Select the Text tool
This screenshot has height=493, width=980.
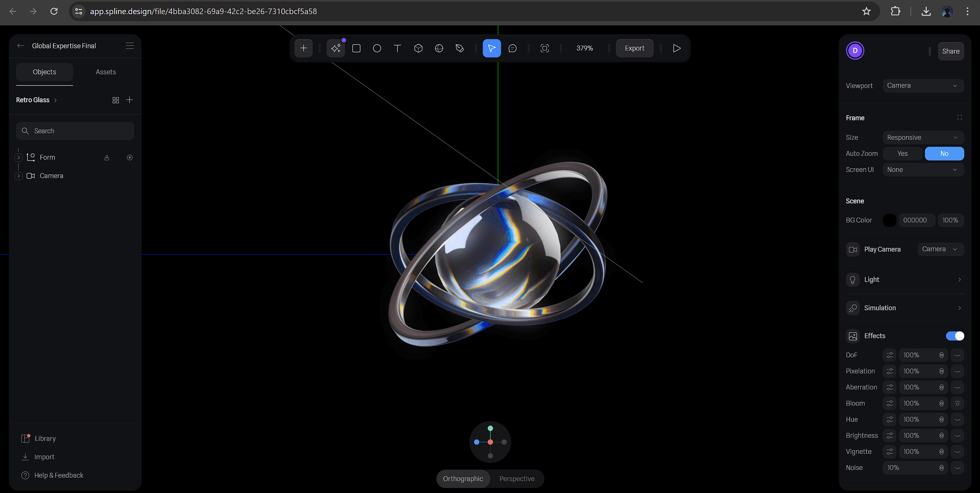tap(397, 48)
